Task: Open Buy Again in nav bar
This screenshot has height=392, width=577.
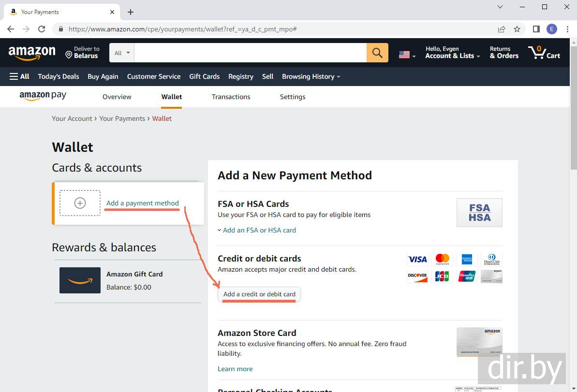Action: 103,76
